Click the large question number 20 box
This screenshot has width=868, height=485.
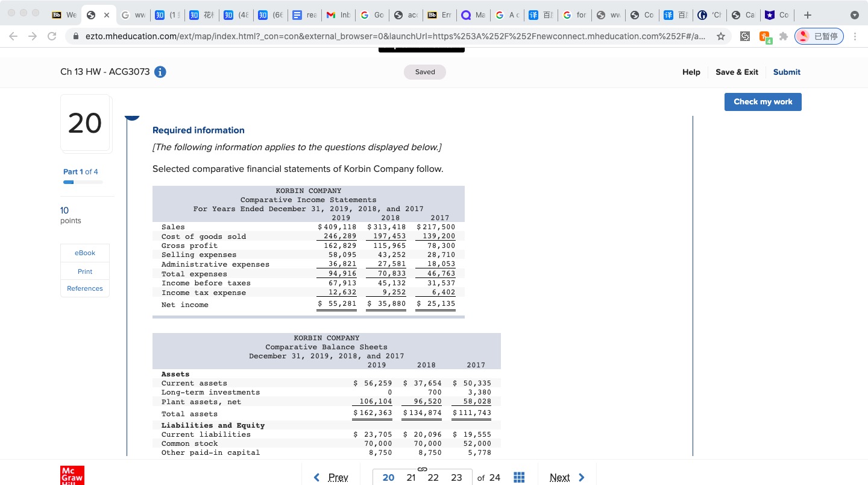pyautogui.click(x=85, y=123)
